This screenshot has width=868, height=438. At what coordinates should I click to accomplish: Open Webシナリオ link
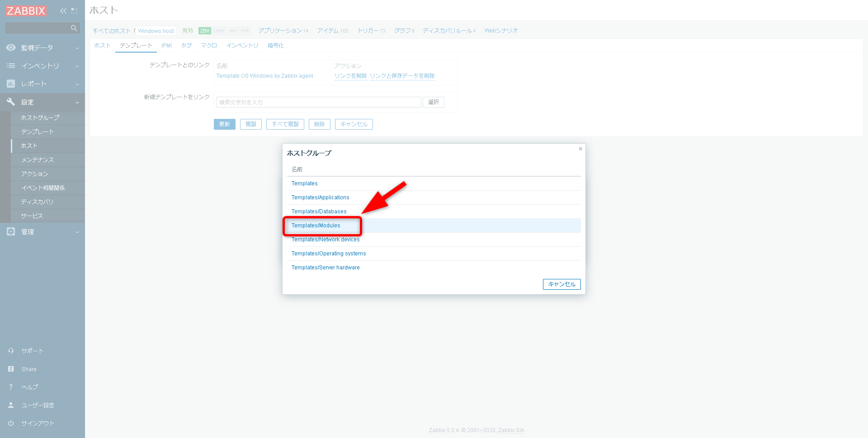coord(501,31)
